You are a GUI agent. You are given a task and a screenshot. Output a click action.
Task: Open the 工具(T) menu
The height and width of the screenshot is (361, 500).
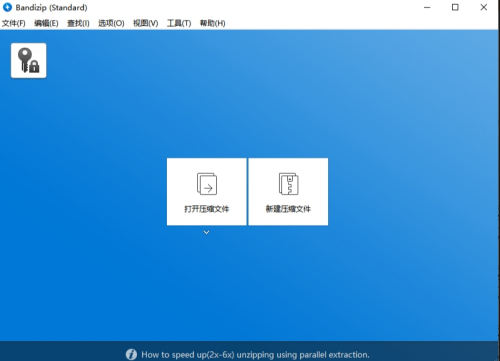pyautogui.click(x=179, y=23)
